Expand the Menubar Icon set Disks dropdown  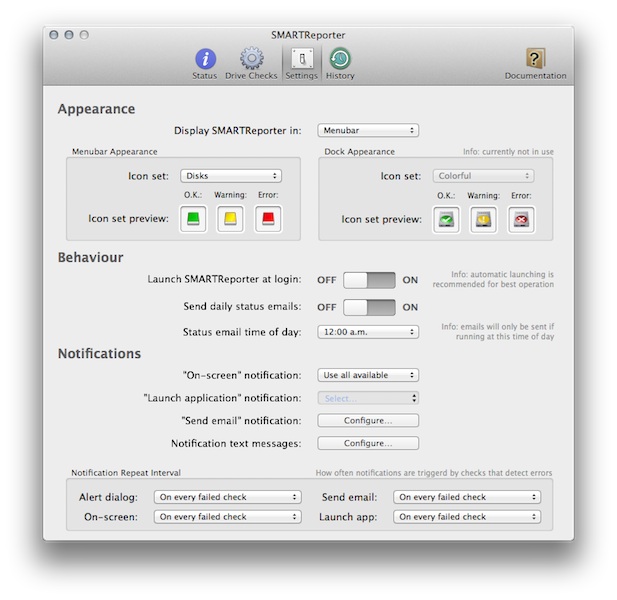[x=230, y=176]
